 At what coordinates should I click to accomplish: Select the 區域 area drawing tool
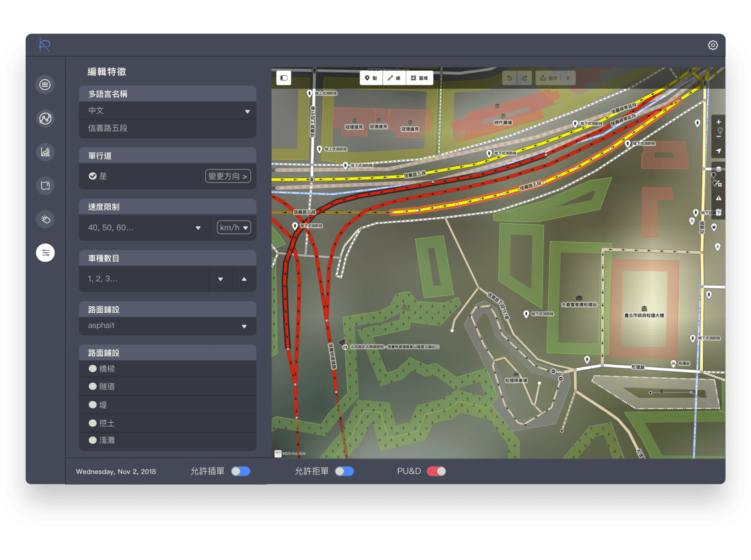click(419, 78)
